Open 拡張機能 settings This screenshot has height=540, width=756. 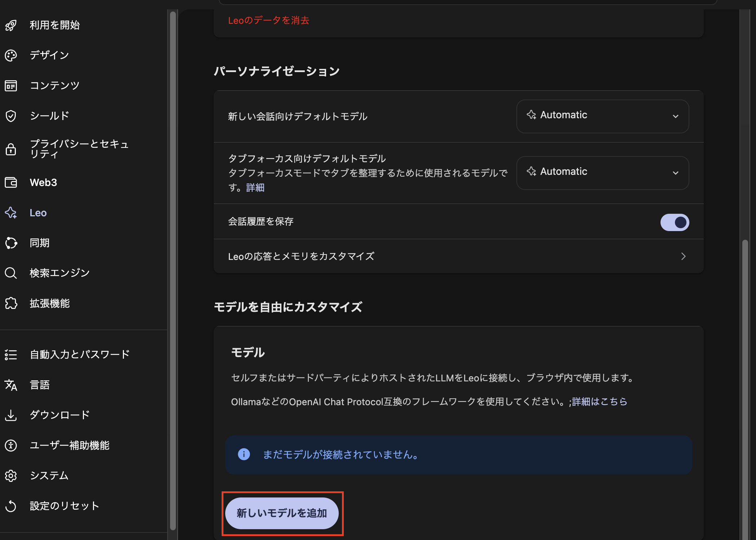[x=50, y=304]
